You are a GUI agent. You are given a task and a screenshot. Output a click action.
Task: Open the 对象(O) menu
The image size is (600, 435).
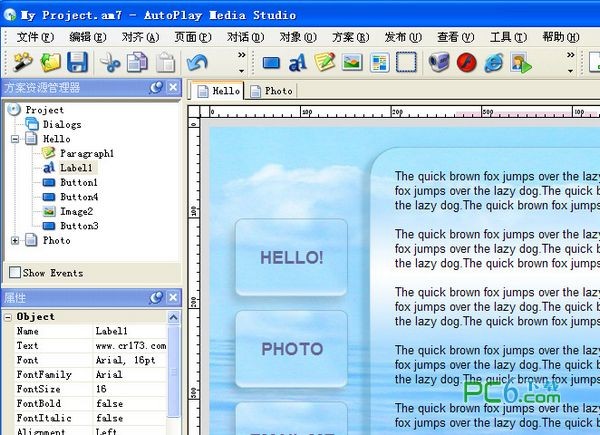[x=298, y=37]
